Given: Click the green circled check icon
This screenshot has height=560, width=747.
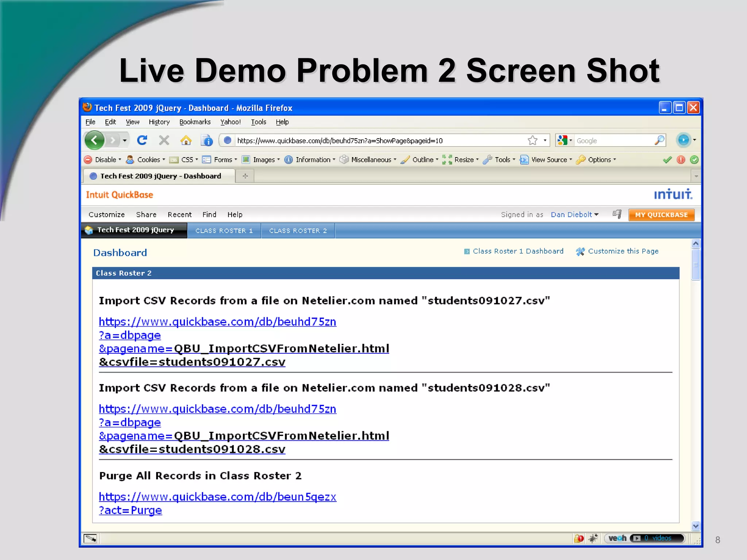Looking at the screenshot, I should pos(694,160).
